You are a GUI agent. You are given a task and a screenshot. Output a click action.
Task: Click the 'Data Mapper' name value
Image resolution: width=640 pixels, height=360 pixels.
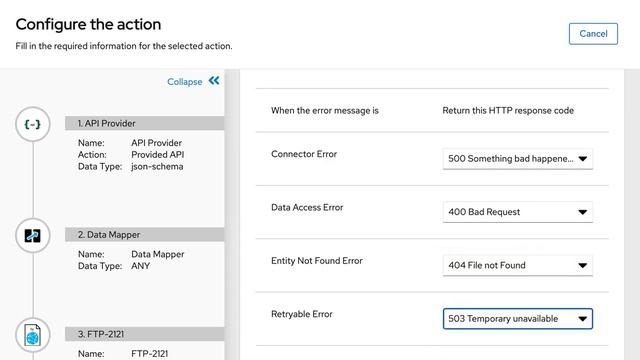pyautogui.click(x=158, y=254)
